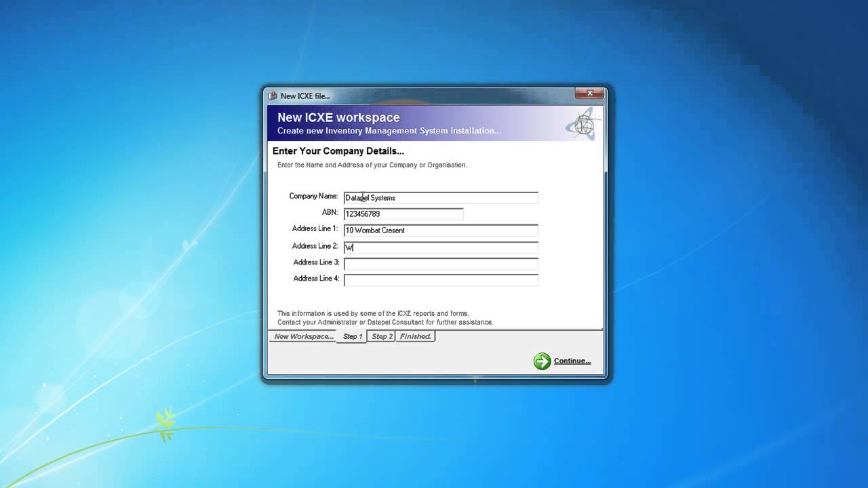
Task: Click the 'Enter Your Company Details...' heading
Action: (x=338, y=151)
